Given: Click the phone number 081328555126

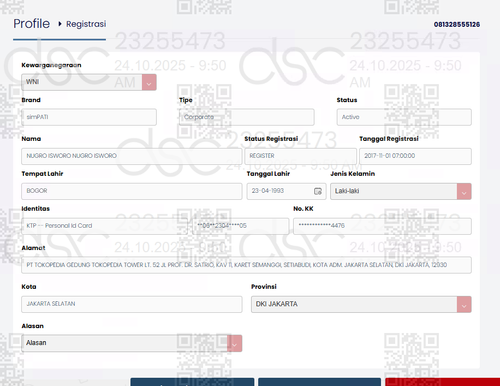Looking at the screenshot, I should point(457,24).
